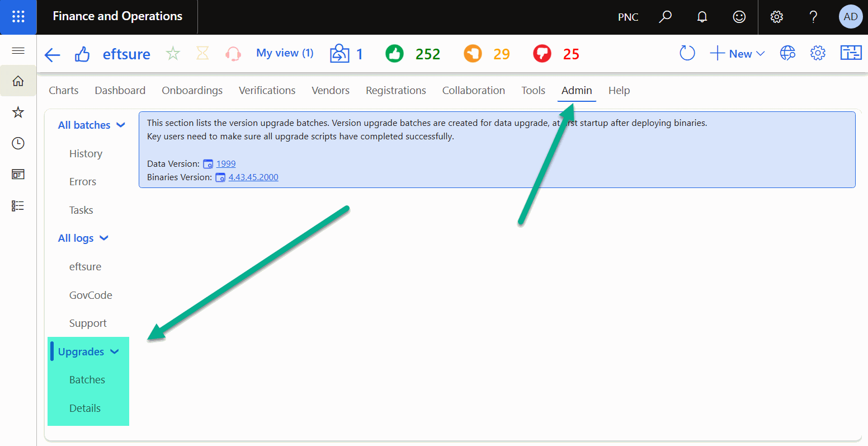Screen dimensions: 868x446
Task: Click the pink headset support icon
Action: click(x=233, y=54)
